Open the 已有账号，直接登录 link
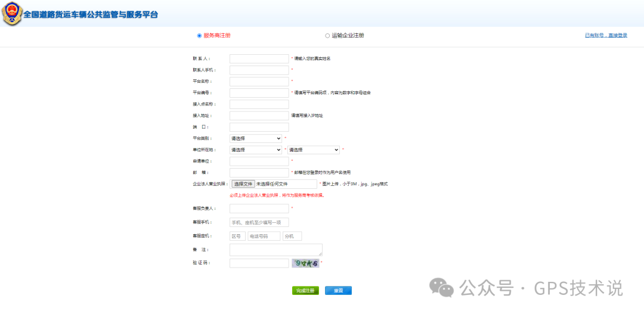This screenshot has height=314, width=644. [606, 36]
